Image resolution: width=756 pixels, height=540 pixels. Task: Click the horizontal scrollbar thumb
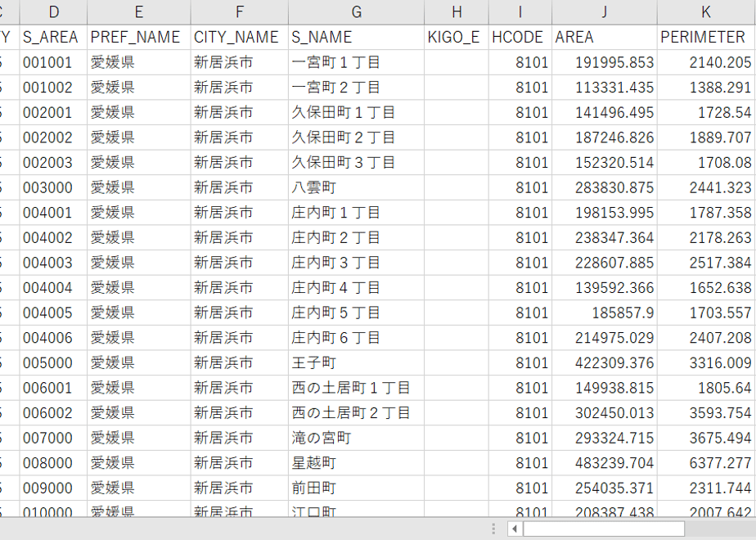tap(604, 529)
